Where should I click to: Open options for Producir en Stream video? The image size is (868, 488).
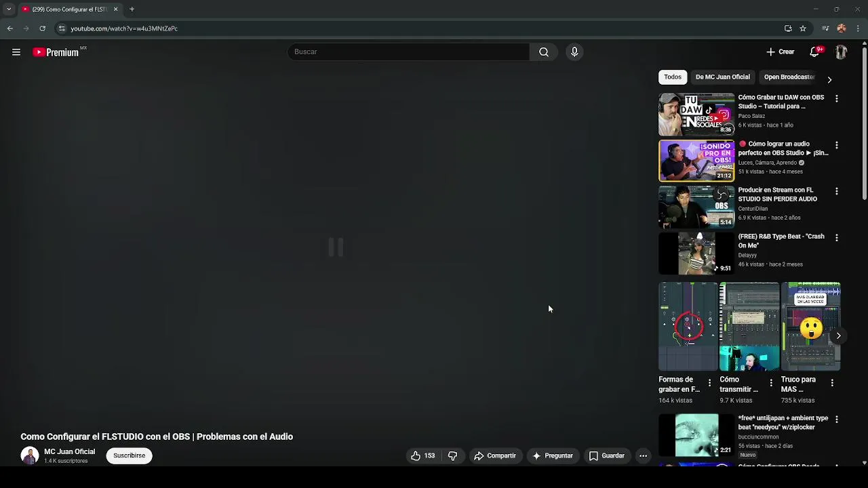[x=836, y=191]
